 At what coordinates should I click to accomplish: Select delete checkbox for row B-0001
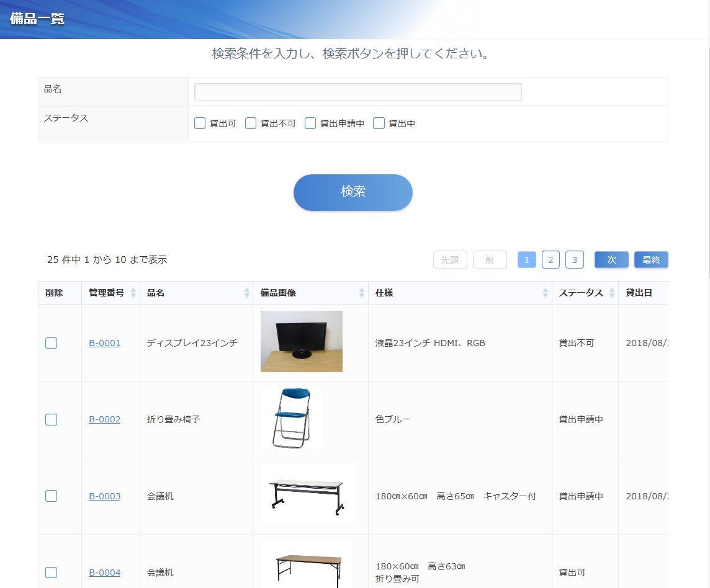click(52, 343)
